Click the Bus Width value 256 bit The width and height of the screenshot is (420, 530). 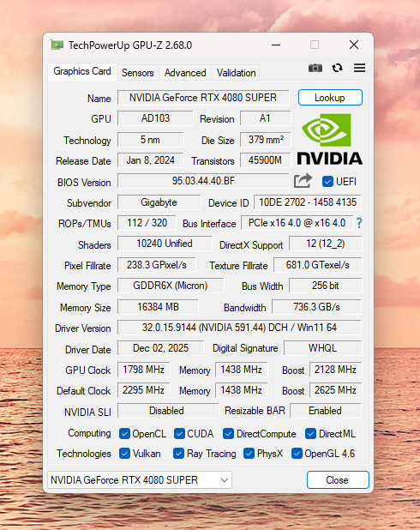[326, 286]
